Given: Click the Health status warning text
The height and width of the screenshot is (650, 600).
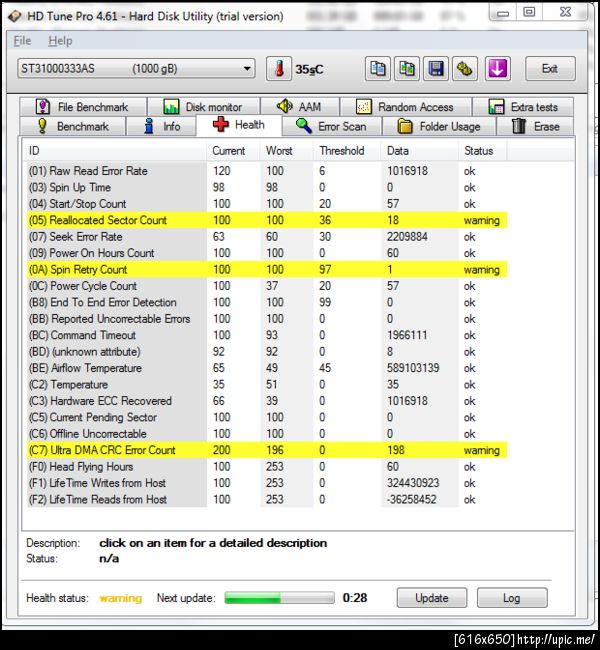Looking at the screenshot, I should (x=121, y=598).
